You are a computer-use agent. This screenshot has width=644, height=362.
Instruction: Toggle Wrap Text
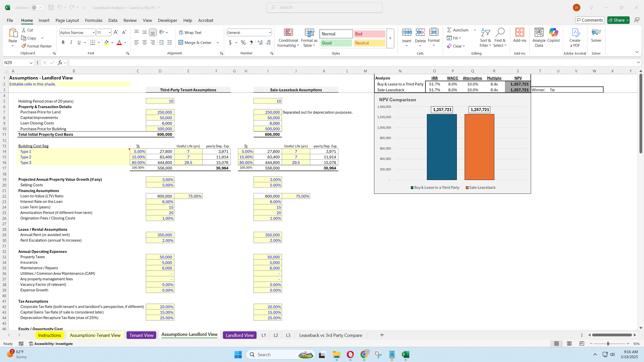(190, 32)
